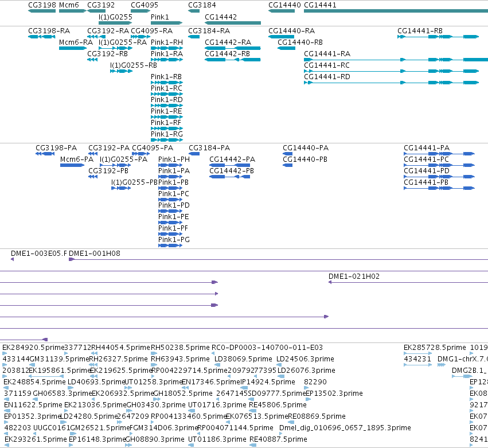488x448 pixels.
Task: Select protein CG3184-PA
Action: (209, 147)
